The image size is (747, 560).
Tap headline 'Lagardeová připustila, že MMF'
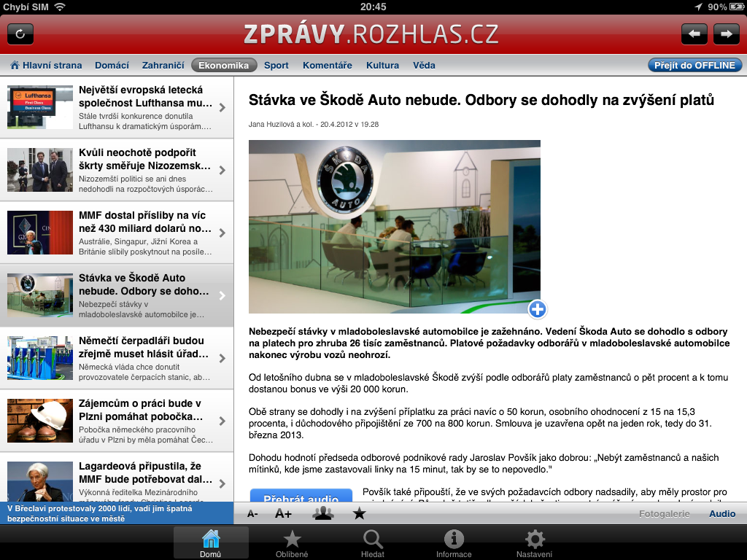[x=145, y=472]
